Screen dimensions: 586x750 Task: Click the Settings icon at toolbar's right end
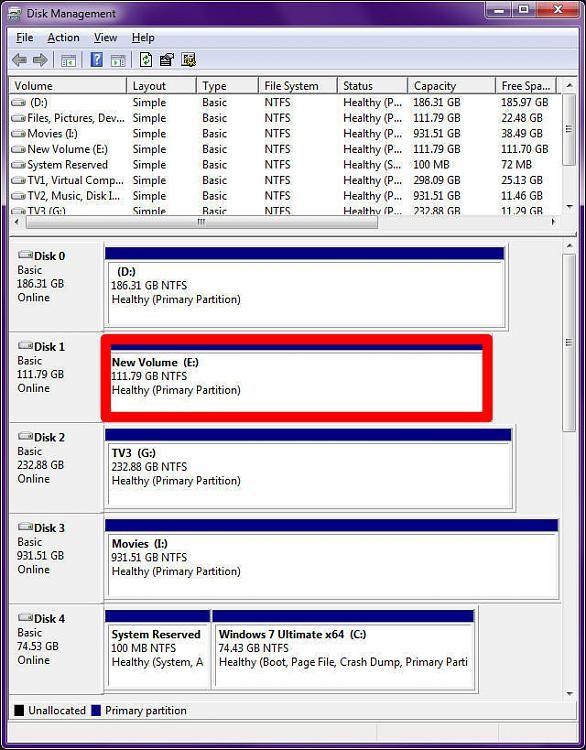(x=188, y=60)
